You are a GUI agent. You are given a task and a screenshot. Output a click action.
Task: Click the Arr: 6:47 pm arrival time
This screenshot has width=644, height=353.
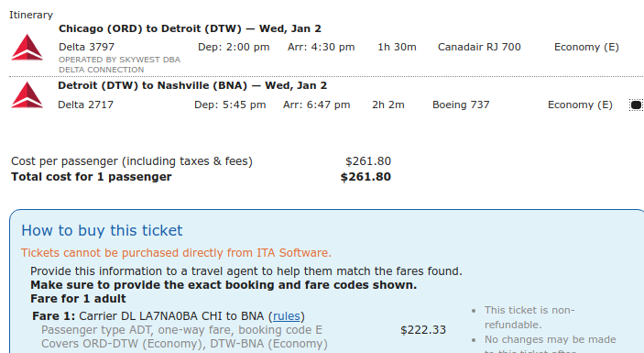(317, 105)
